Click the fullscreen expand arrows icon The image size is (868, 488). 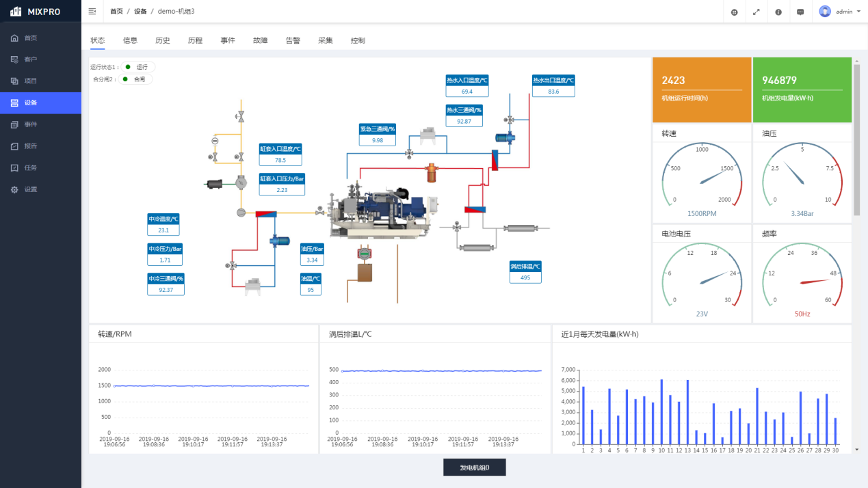click(757, 12)
